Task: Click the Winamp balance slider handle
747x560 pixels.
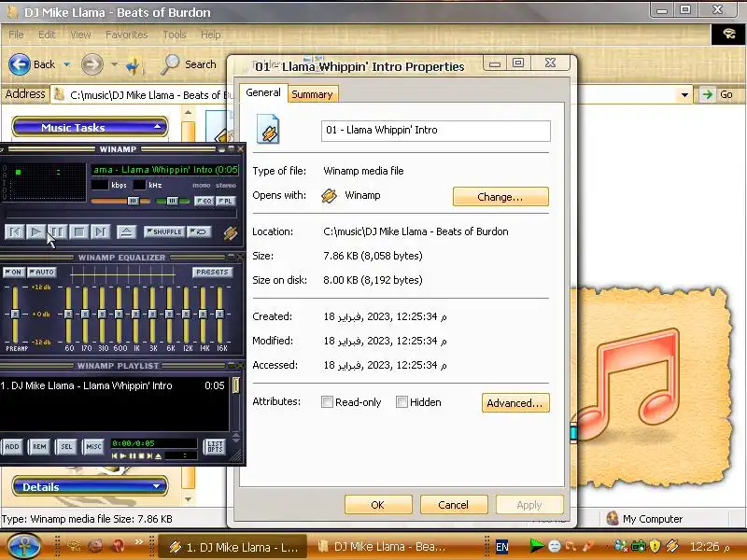Action: click(x=173, y=201)
